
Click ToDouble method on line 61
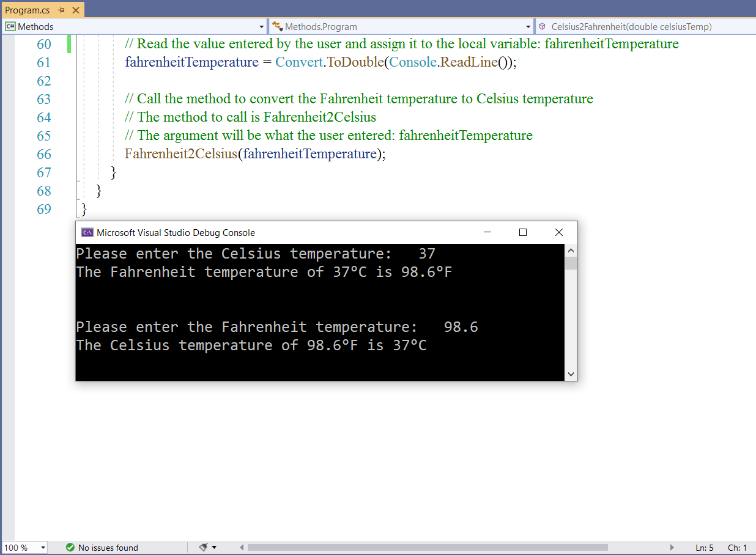click(x=355, y=62)
